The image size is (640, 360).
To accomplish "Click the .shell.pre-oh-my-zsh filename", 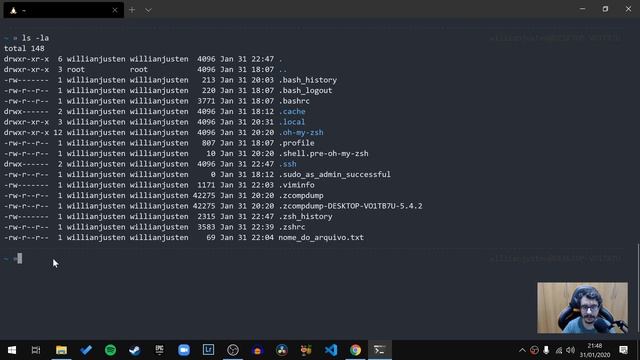I will tap(323, 153).
